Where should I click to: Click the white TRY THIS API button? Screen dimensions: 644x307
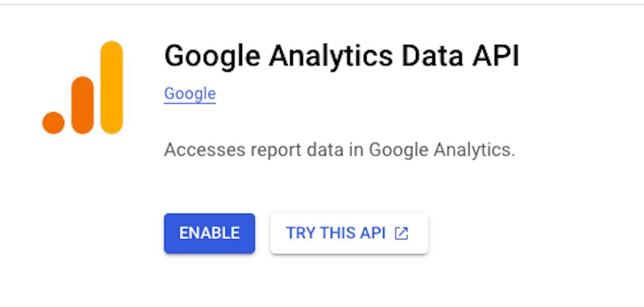coord(349,233)
